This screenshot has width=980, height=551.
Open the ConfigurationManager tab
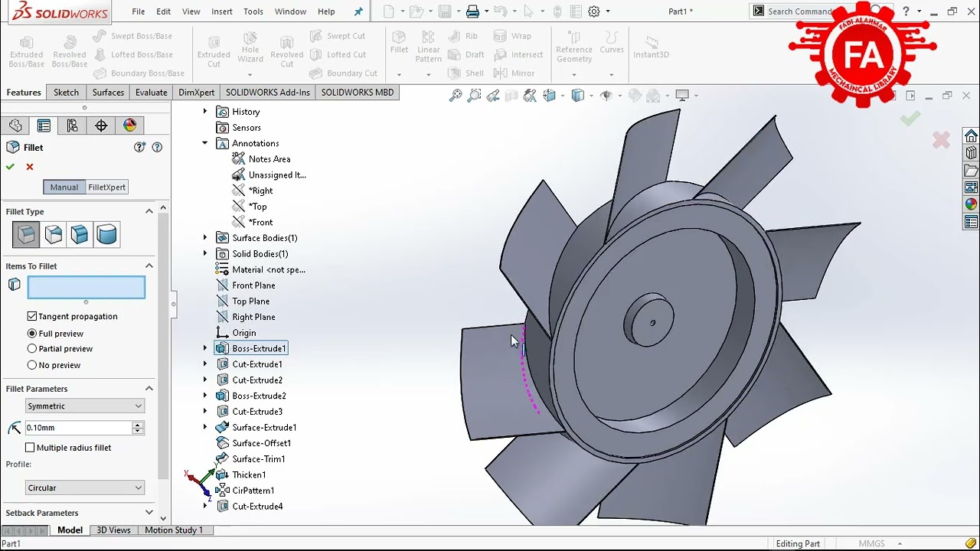click(72, 126)
